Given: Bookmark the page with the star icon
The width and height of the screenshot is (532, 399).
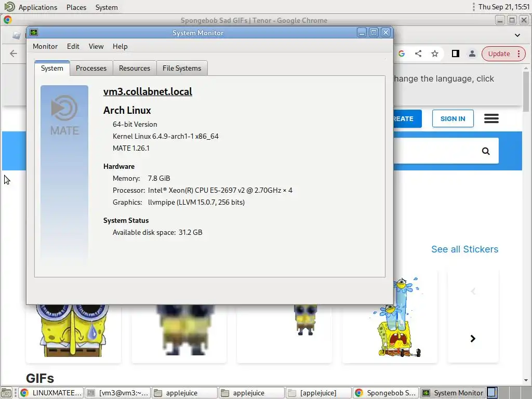Looking at the screenshot, I should click(435, 54).
